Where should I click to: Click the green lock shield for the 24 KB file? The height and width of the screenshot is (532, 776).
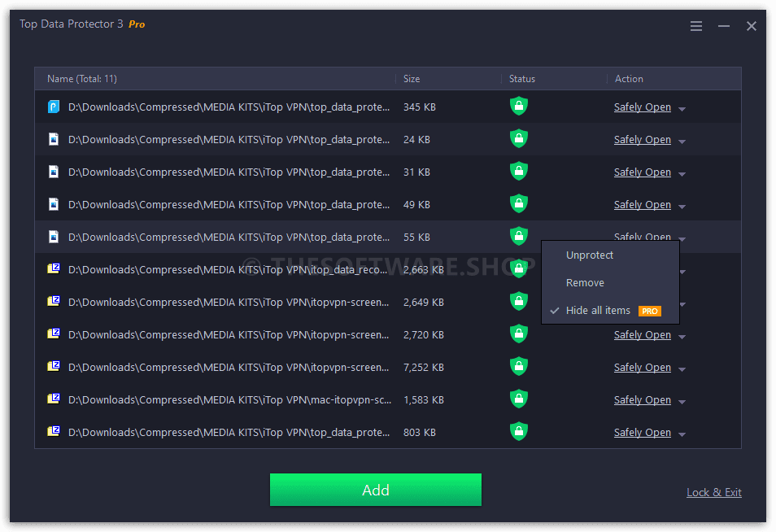(519, 138)
